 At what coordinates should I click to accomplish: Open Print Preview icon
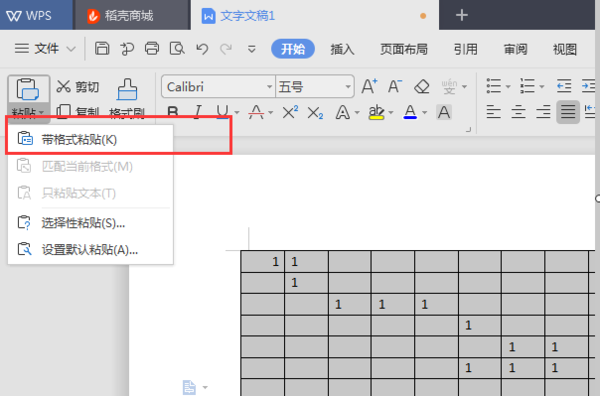(x=177, y=49)
